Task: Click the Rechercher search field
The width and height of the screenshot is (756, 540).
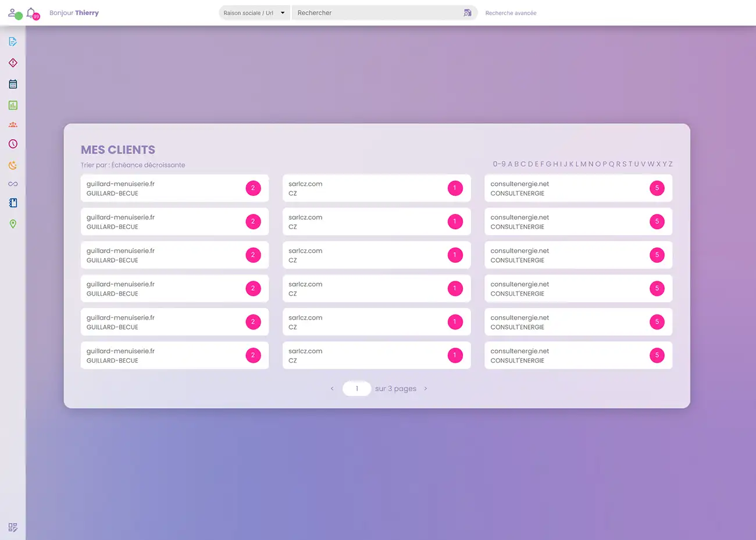Action: (x=377, y=13)
